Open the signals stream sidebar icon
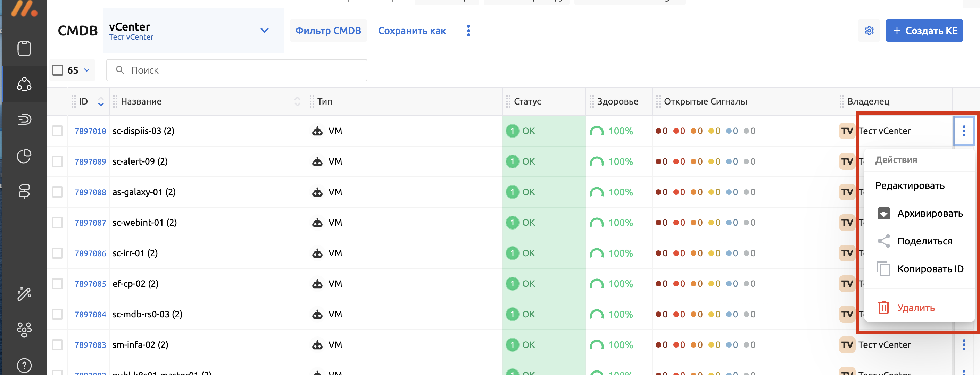 tap(24, 119)
